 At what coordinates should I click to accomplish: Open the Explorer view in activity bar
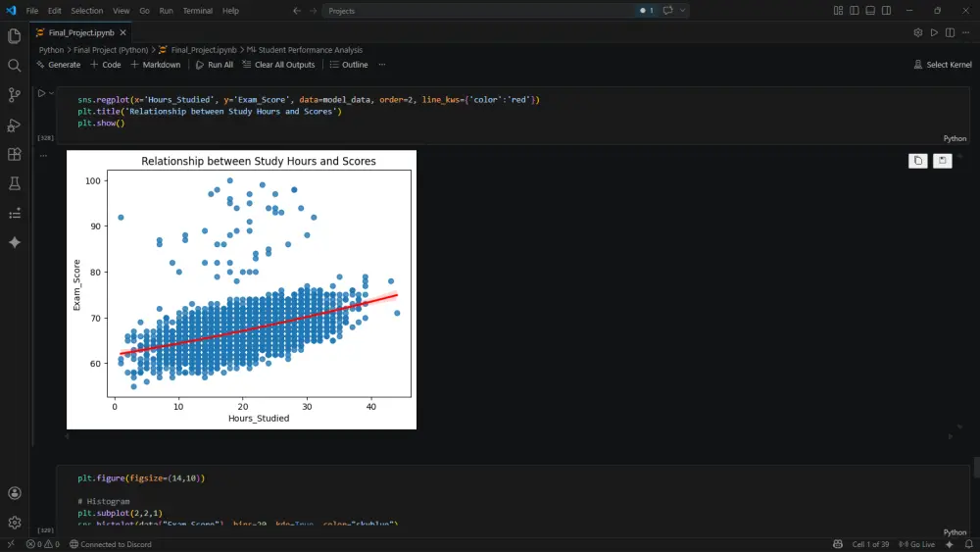pos(15,36)
